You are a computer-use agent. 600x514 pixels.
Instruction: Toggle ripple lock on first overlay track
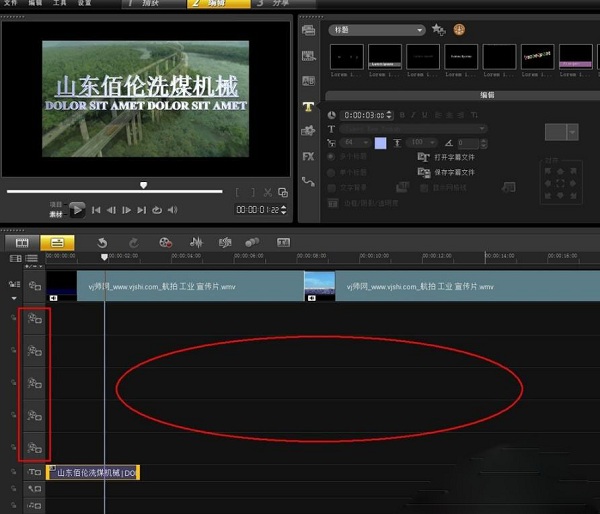click(14, 318)
